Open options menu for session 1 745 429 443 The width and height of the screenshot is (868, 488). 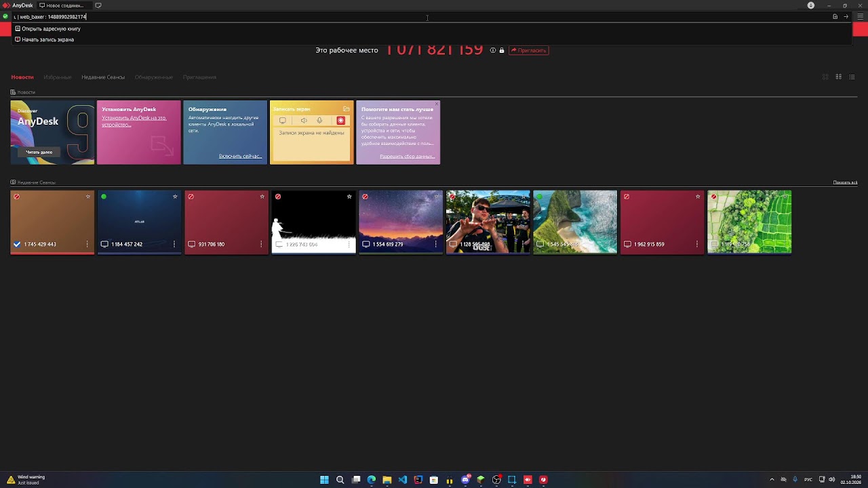click(x=87, y=244)
